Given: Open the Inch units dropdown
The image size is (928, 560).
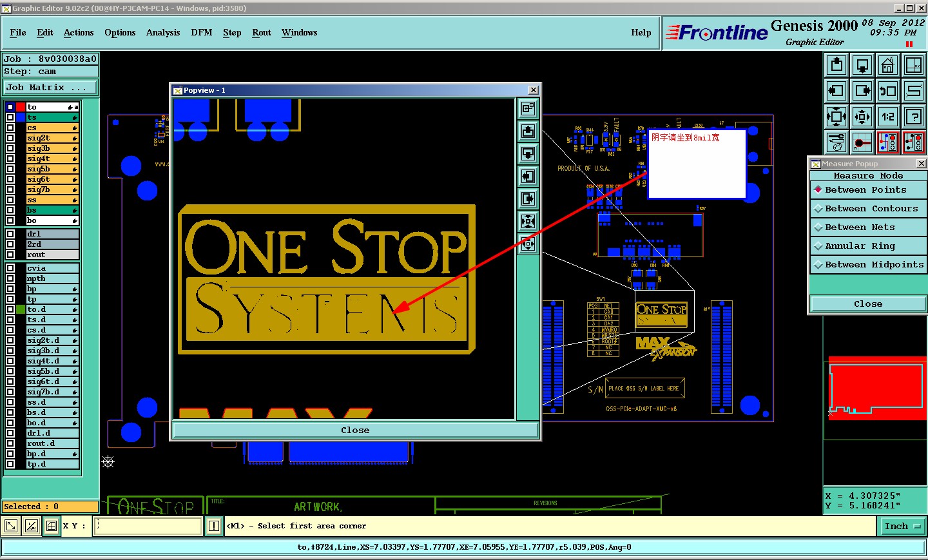Looking at the screenshot, I should (903, 526).
